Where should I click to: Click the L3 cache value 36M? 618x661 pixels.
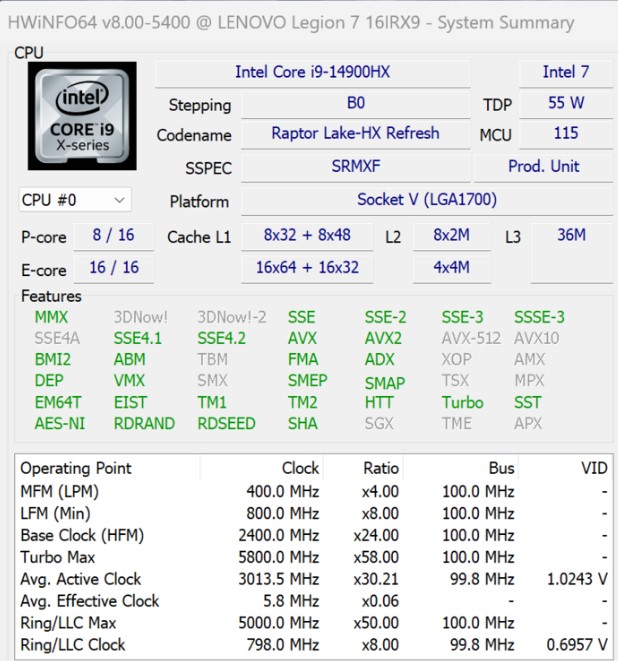click(572, 252)
